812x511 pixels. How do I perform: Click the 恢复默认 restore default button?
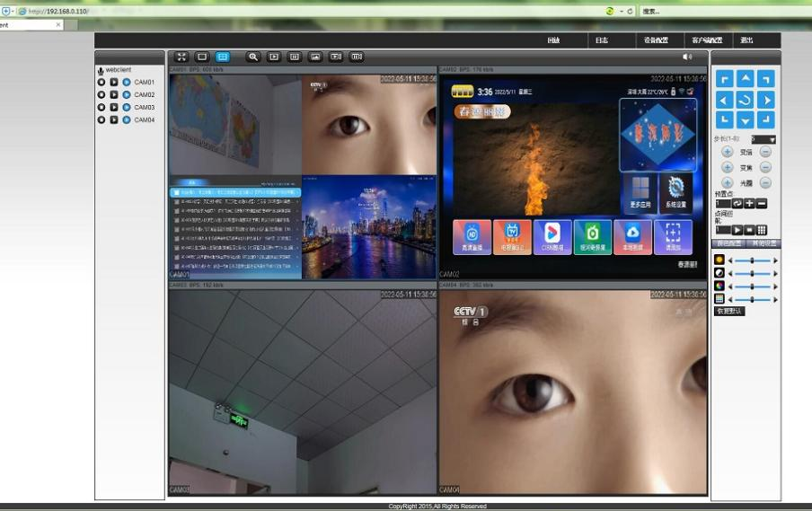(x=729, y=311)
